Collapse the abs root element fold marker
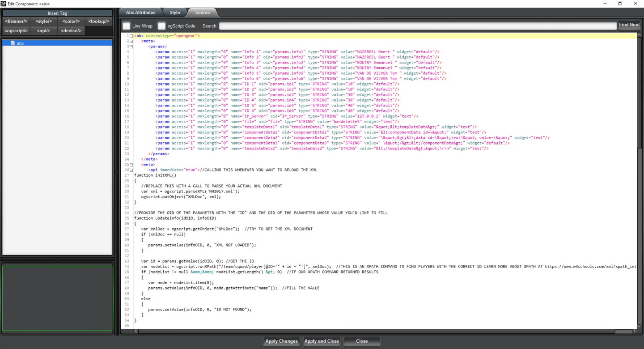The image size is (644, 349). (x=131, y=36)
